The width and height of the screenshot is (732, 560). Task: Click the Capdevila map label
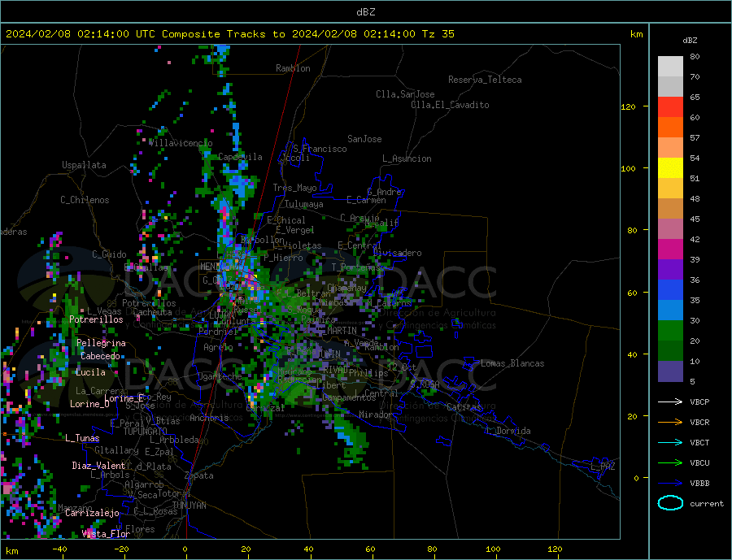(x=240, y=157)
